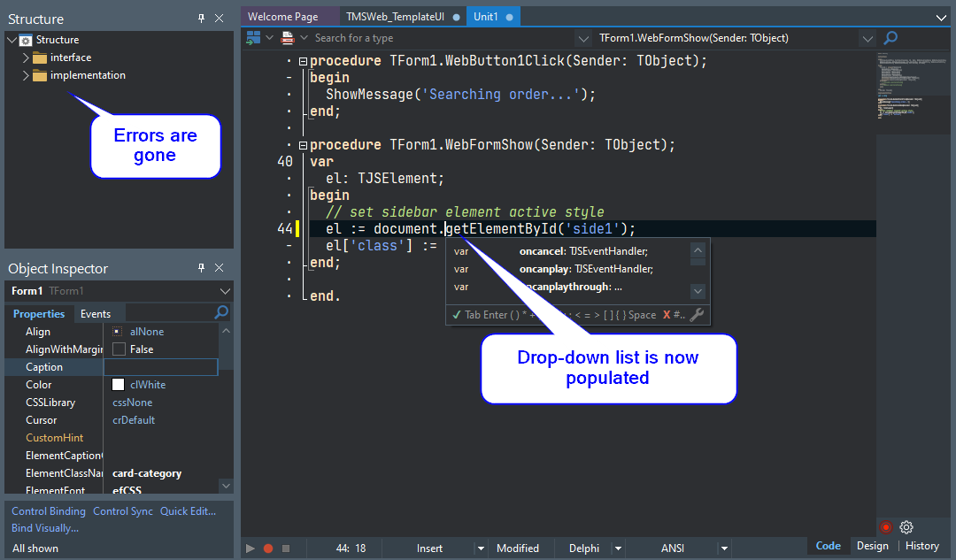
Task: Select the oncanplay completion entry
Action: coord(567,269)
